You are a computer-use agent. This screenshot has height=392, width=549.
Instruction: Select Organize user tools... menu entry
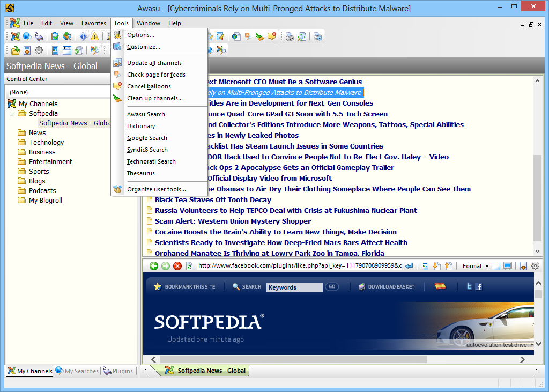(x=159, y=189)
